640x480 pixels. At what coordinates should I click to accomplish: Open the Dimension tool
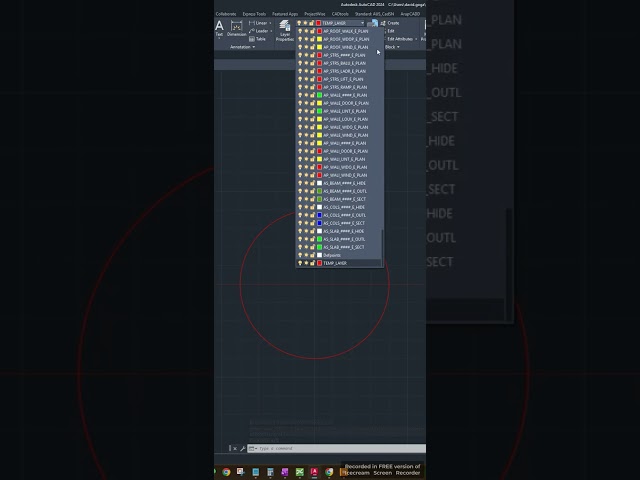coord(236,29)
